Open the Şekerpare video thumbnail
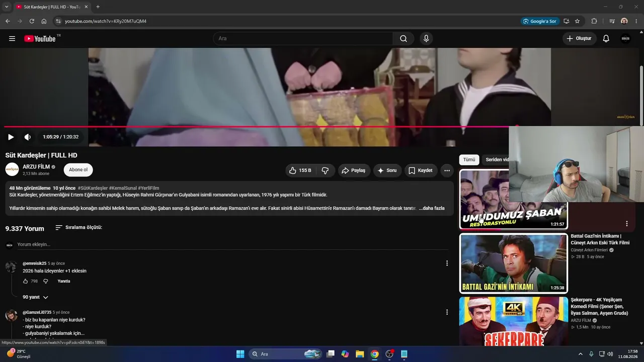This screenshot has width=644, height=362. click(513, 322)
